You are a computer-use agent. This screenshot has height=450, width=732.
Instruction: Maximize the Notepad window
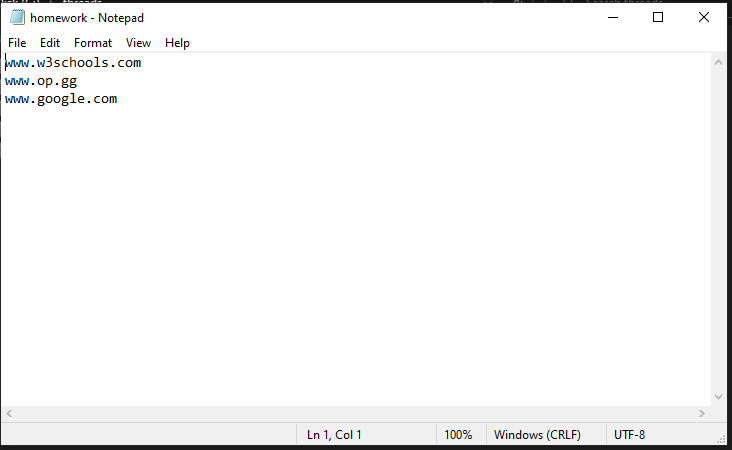tap(658, 18)
